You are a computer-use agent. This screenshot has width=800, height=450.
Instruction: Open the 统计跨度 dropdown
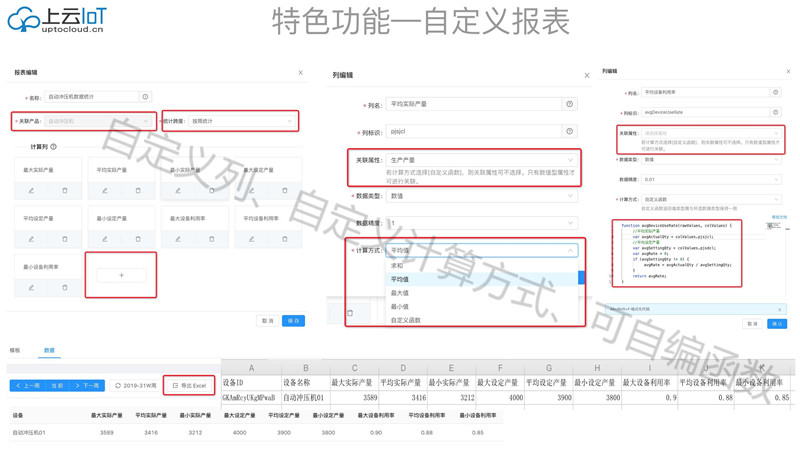[242, 122]
